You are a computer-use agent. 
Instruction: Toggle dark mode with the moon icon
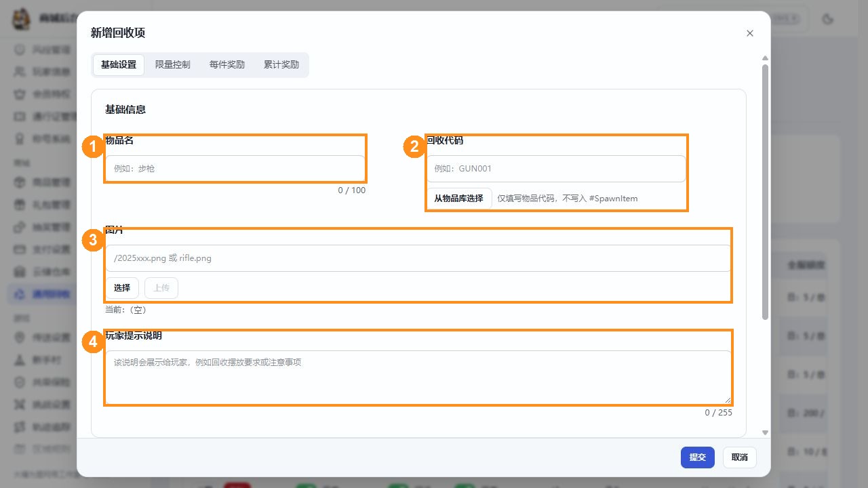[x=827, y=19]
